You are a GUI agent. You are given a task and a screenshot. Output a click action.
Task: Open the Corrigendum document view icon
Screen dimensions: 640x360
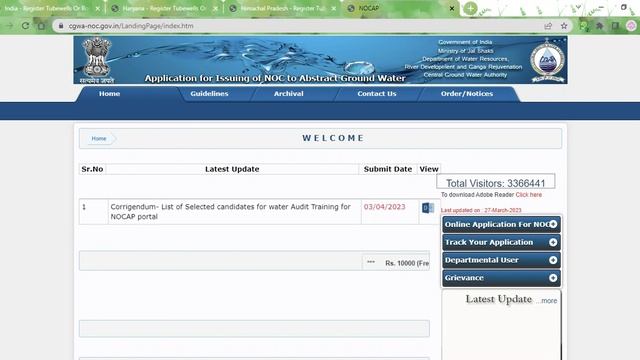(x=428, y=208)
